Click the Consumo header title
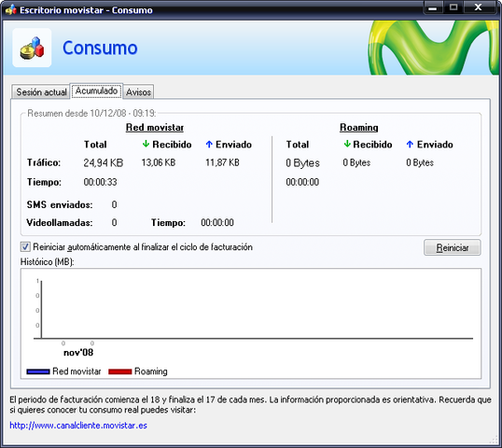Viewport: 502px width, 448px height. coord(100,48)
